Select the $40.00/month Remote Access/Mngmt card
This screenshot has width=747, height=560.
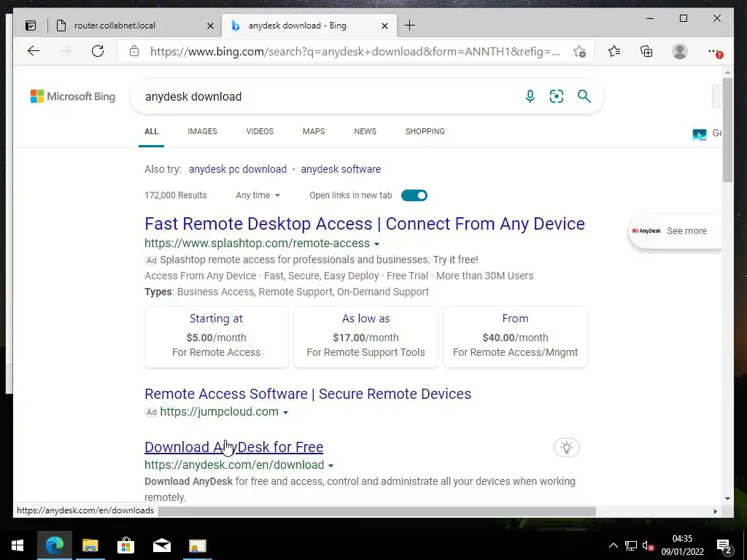(x=516, y=337)
